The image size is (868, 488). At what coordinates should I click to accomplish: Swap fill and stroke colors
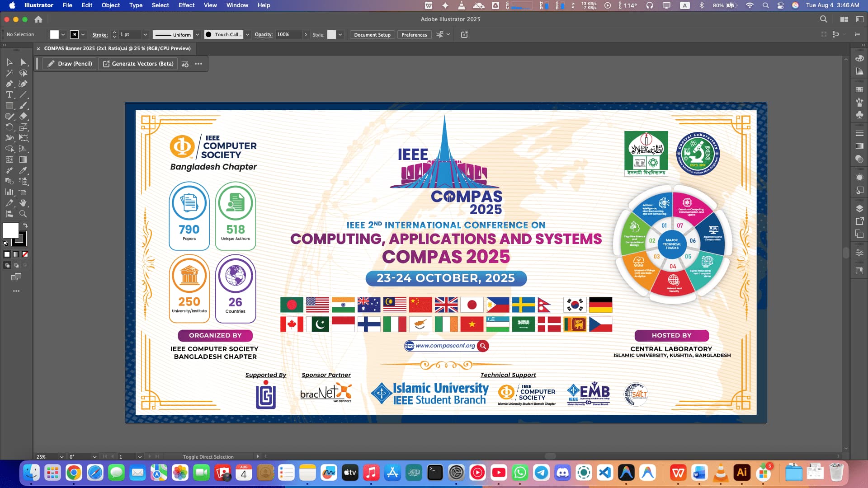pos(25,225)
